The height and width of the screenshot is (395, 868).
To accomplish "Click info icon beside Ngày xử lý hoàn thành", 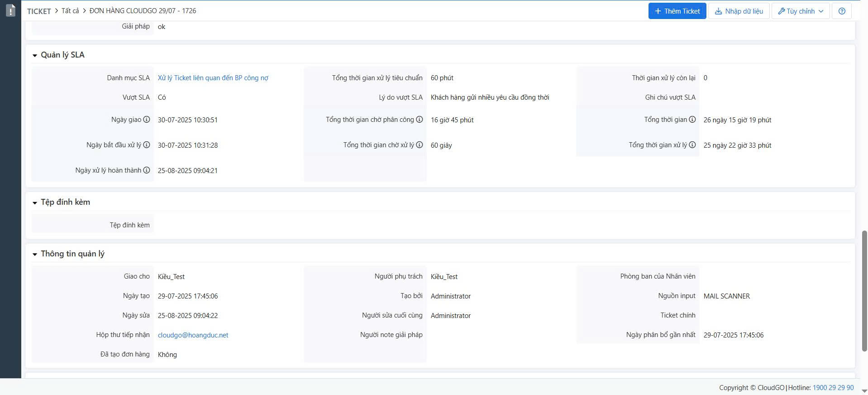I will (x=147, y=170).
